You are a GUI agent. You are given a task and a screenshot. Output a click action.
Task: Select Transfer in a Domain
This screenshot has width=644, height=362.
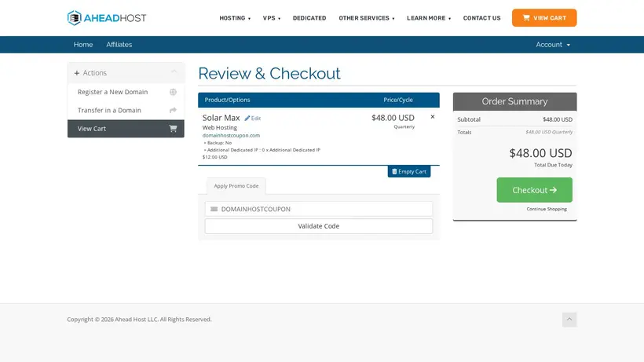point(126,110)
